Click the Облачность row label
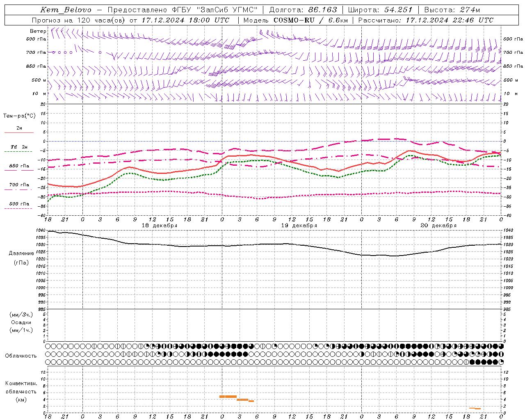Image resolution: width=525 pixels, height=420 pixels. click(21, 356)
